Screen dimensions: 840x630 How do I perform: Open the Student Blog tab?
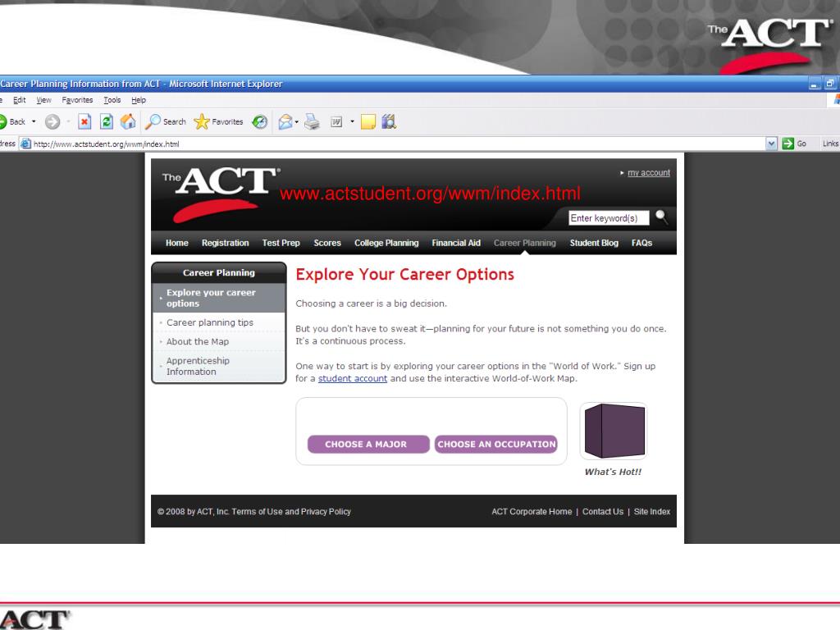click(594, 243)
